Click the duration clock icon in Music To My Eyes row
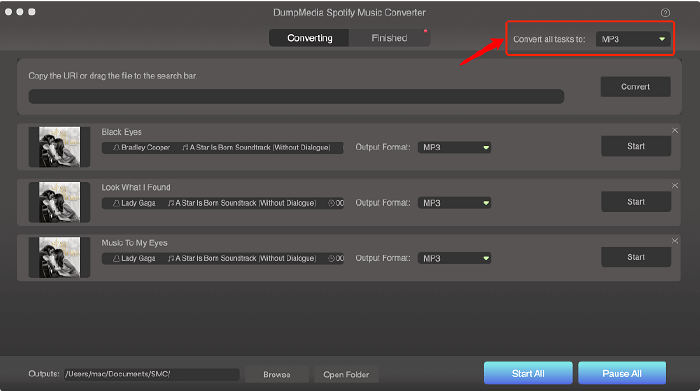The height and width of the screenshot is (391, 700). pyautogui.click(x=331, y=258)
